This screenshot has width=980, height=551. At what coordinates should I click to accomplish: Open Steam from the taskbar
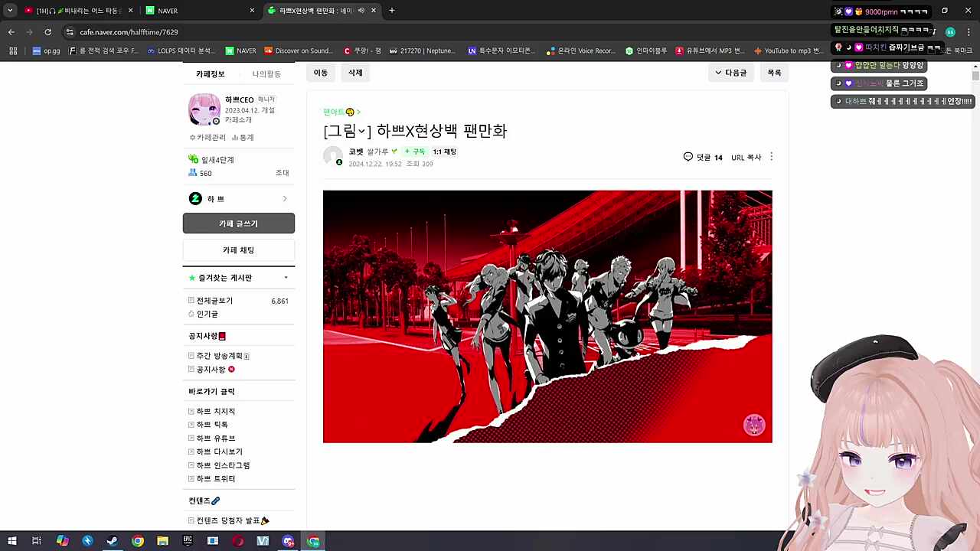(x=112, y=541)
